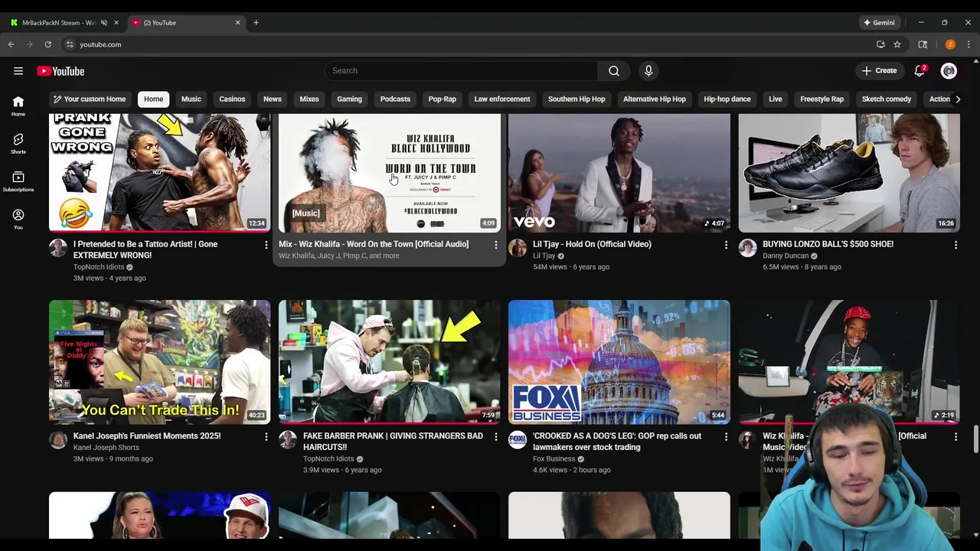The height and width of the screenshot is (551, 980).
Task: Open options for Tattoo Artist prank video
Action: pos(266,245)
